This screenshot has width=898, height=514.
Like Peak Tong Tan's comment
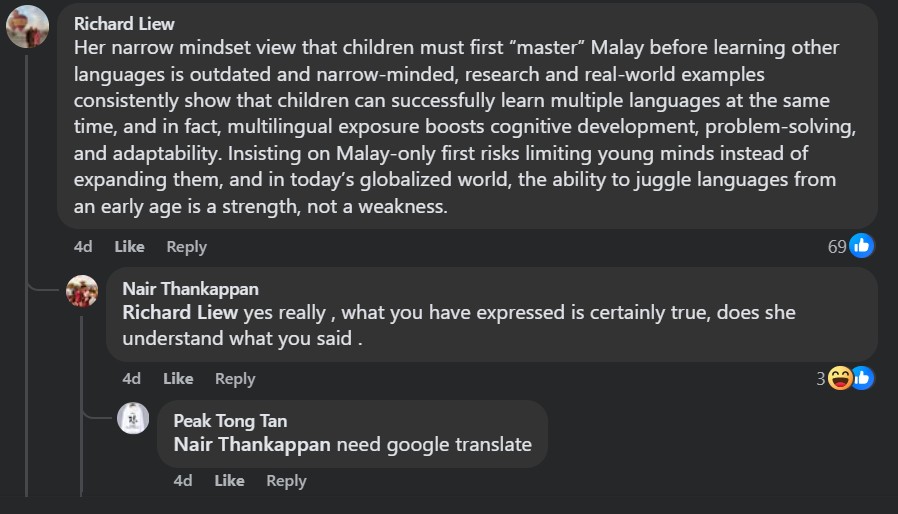[229, 481]
